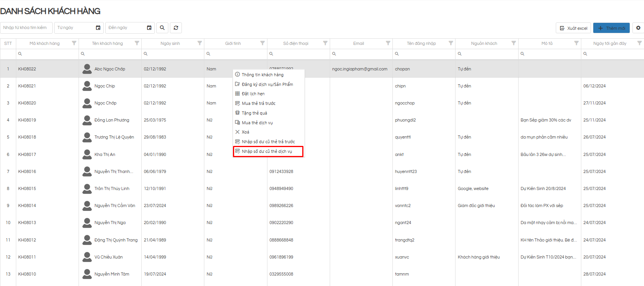Click filter icon on Mã khách hàng column
Image resolution: width=644 pixels, height=286 pixels.
(74, 43)
